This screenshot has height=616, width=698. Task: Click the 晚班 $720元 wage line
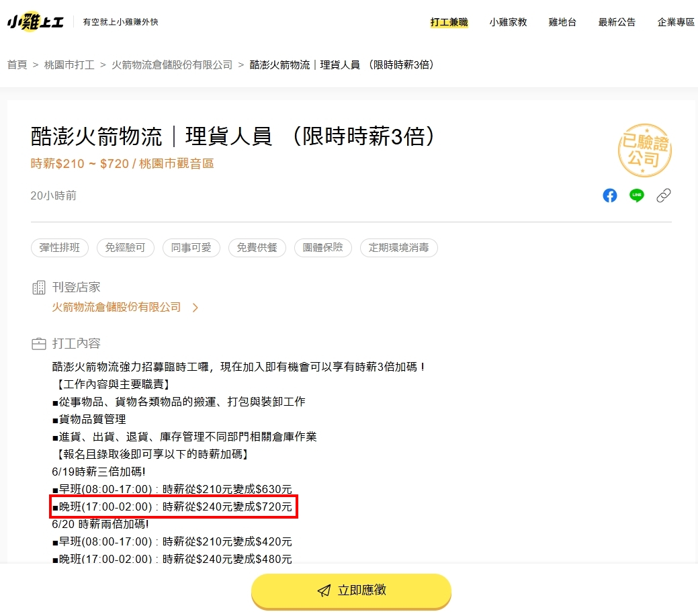(172, 507)
